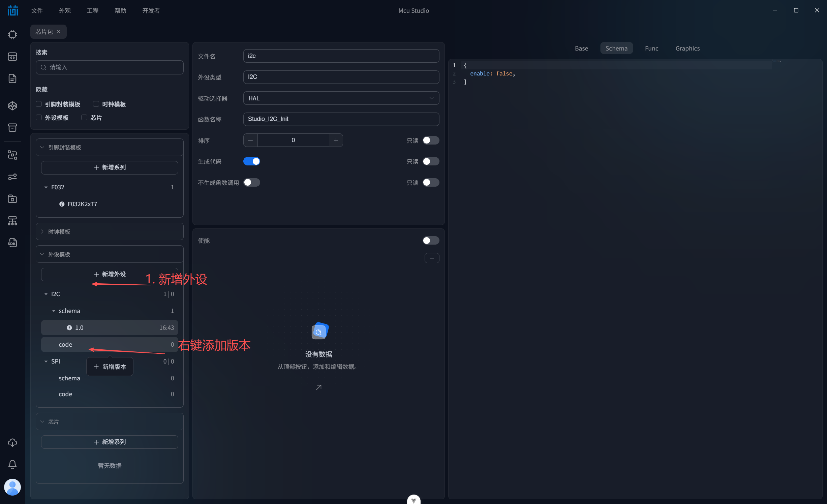Click the 新增版本 popup button
Viewport: 827px width, 504px height.
(x=110, y=367)
